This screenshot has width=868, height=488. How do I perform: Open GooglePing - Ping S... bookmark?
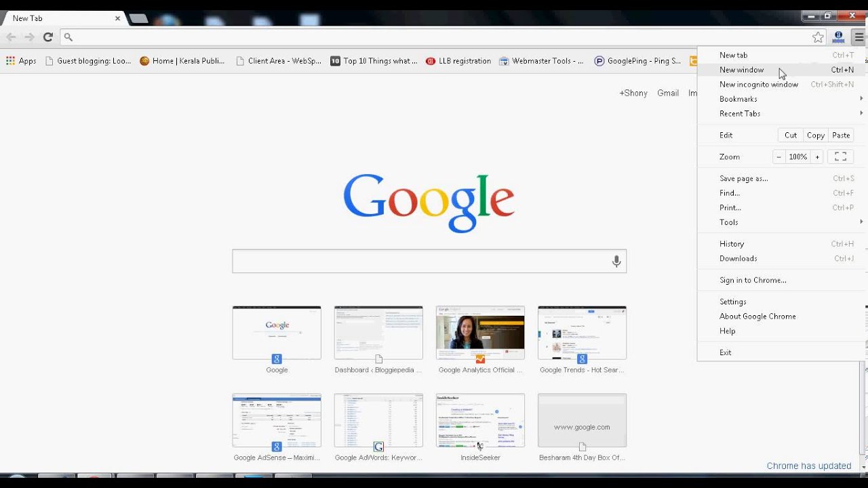click(x=637, y=61)
